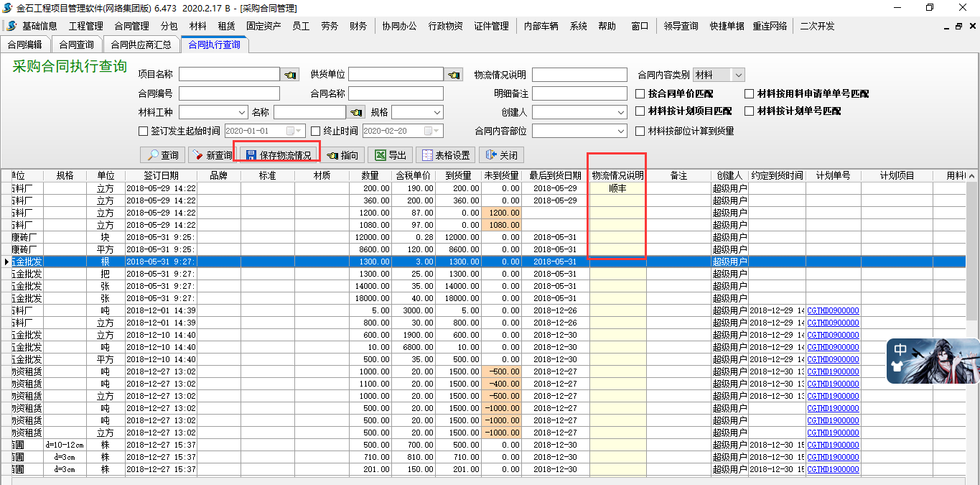Open lookup icon beside 供货单位 field
Viewport: 980px width, 485px height.
[454, 75]
